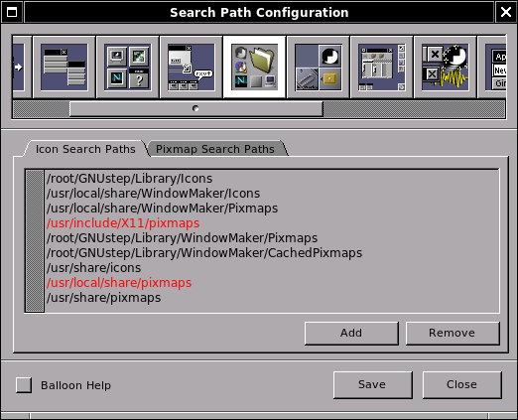Switch to the Pixmap Search Paths tab
Image resolution: width=518 pixels, height=420 pixels.
point(215,149)
